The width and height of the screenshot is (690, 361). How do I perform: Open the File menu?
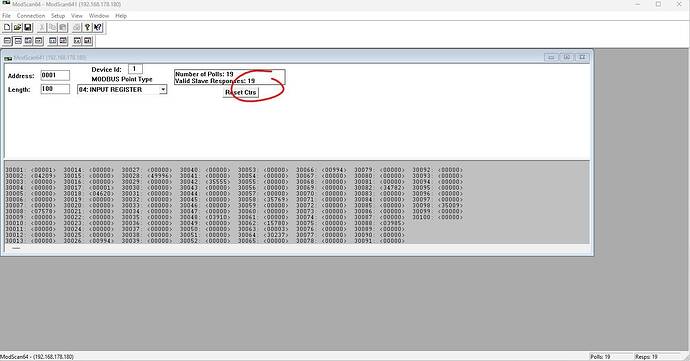[7, 16]
